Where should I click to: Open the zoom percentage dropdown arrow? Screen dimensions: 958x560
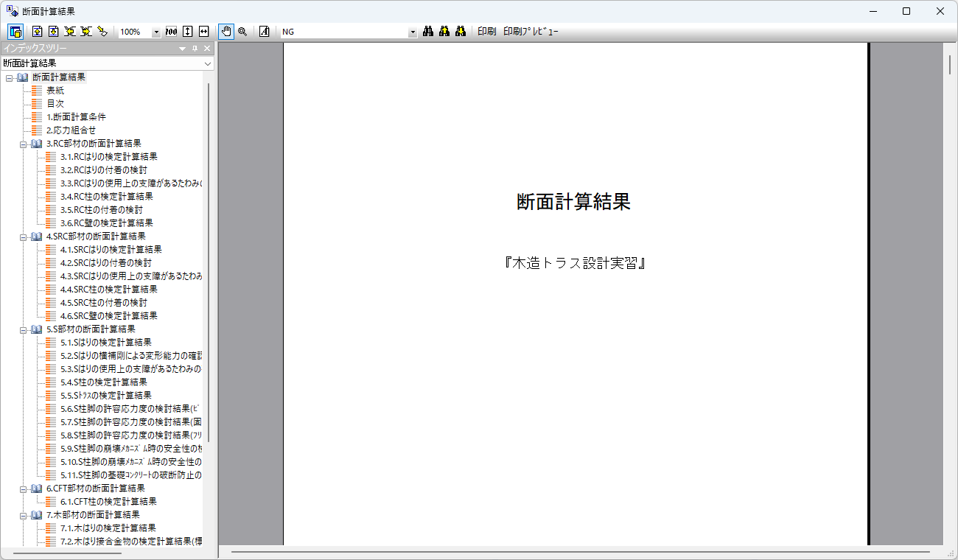coord(156,32)
